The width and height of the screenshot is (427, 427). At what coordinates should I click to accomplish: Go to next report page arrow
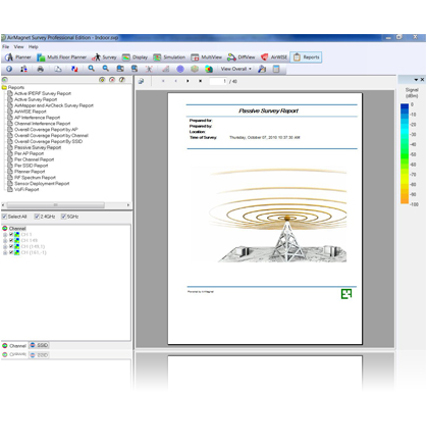[x=188, y=81]
